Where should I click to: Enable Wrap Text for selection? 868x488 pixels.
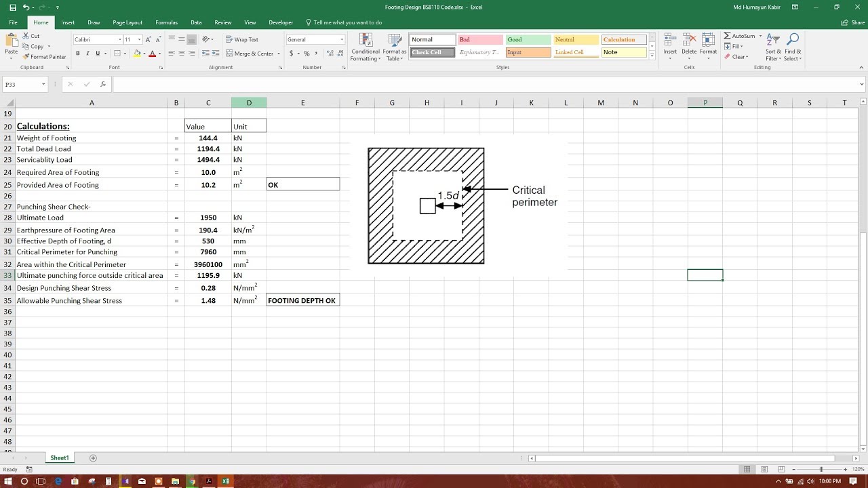[242, 39]
